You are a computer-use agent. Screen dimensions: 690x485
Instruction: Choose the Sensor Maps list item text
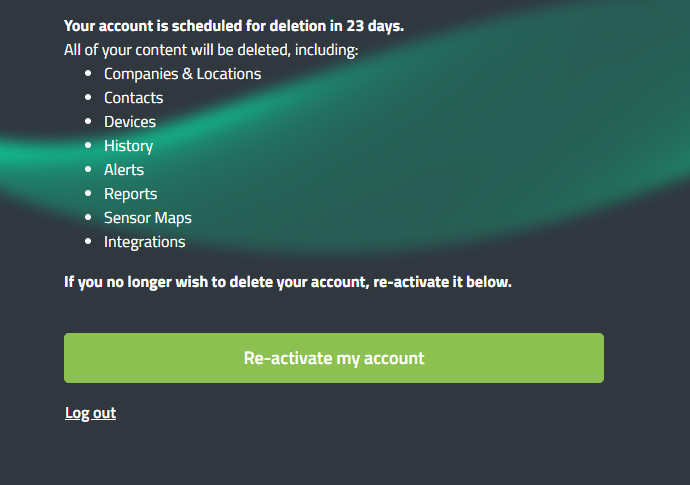tap(147, 218)
